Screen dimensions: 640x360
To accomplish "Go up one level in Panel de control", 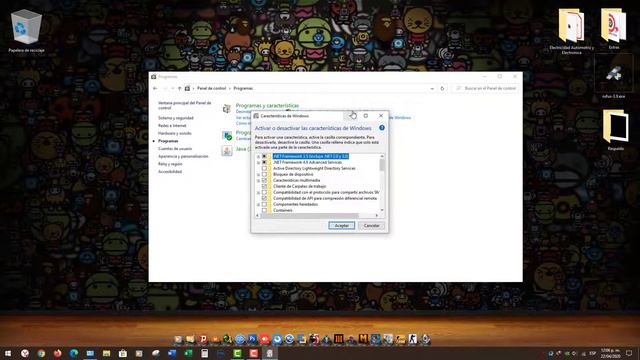I will pyautogui.click(x=180, y=88).
